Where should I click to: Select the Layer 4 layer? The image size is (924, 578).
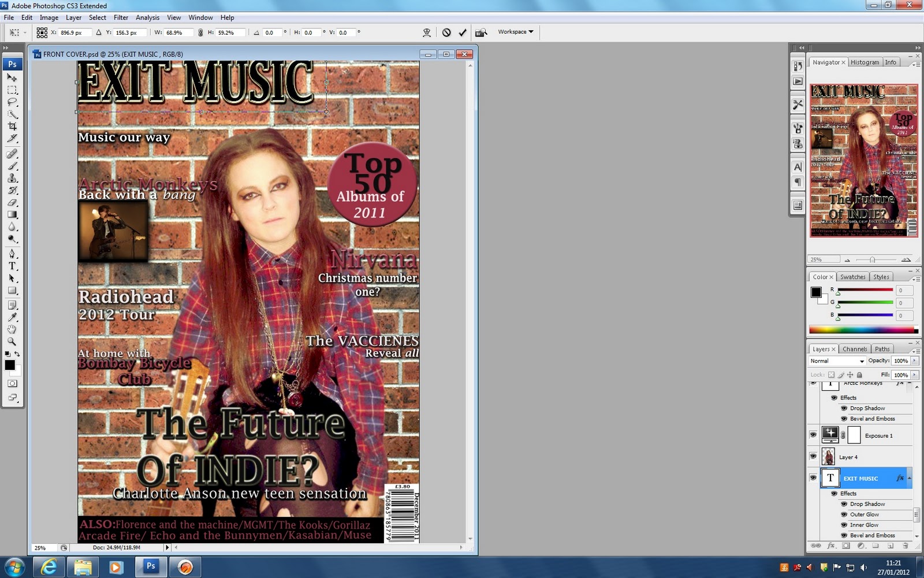[x=866, y=457]
